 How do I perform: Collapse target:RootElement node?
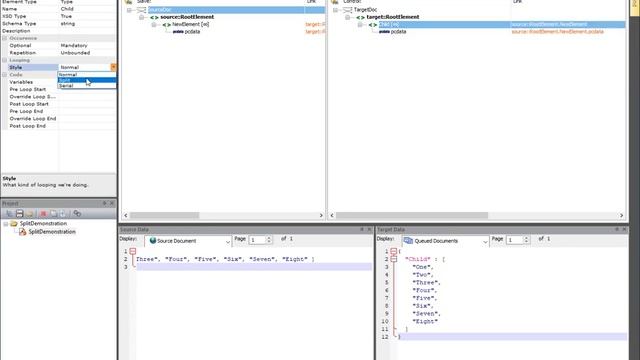(347, 17)
